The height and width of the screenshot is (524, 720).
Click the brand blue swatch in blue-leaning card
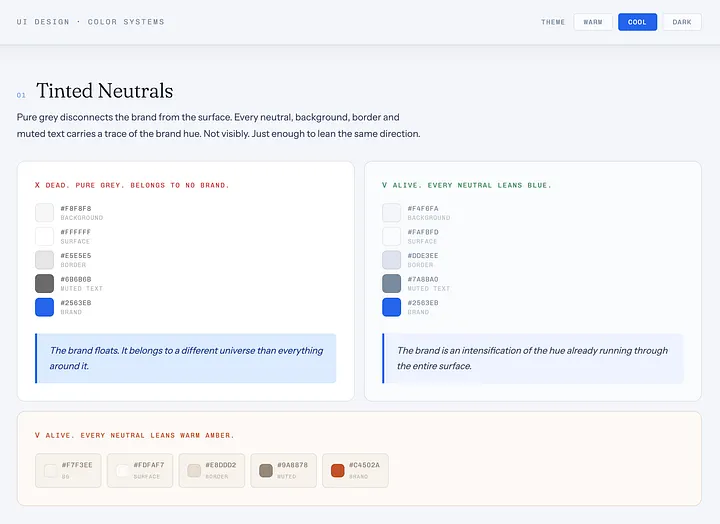[392, 307]
